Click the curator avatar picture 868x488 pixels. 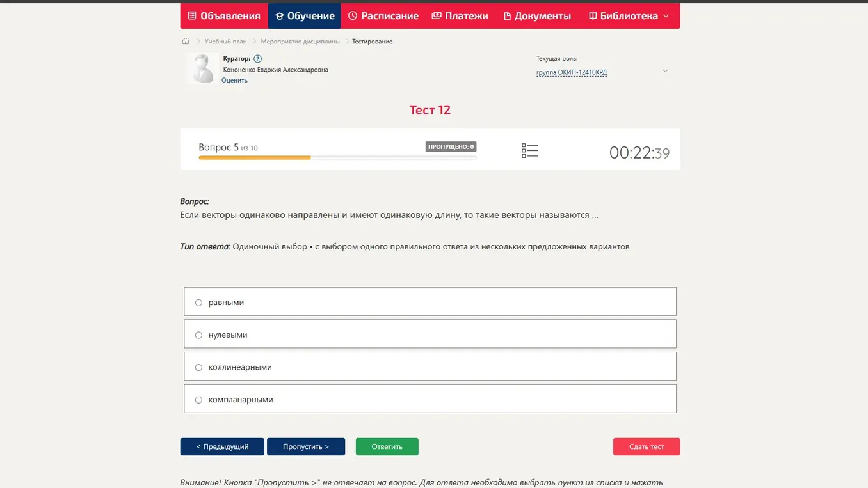click(x=203, y=68)
